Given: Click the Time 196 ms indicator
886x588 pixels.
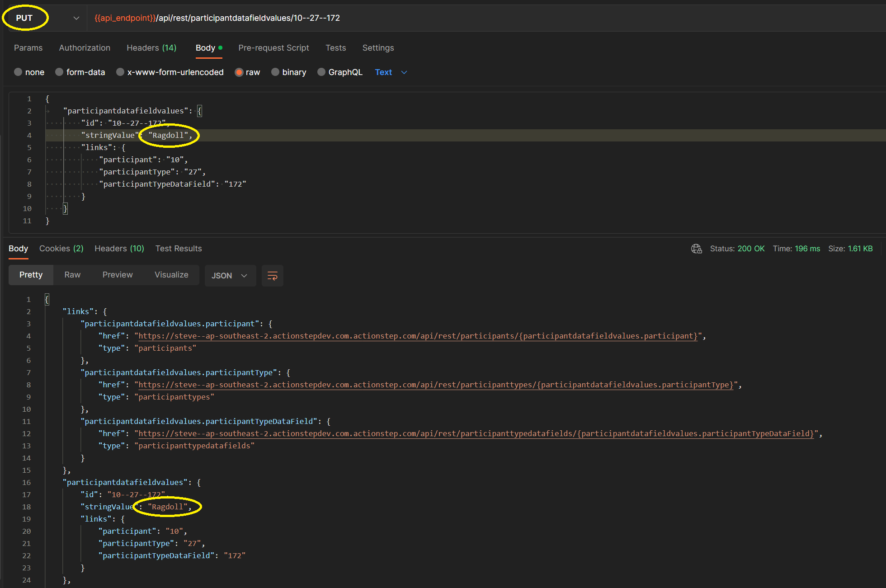Looking at the screenshot, I should click(796, 249).
